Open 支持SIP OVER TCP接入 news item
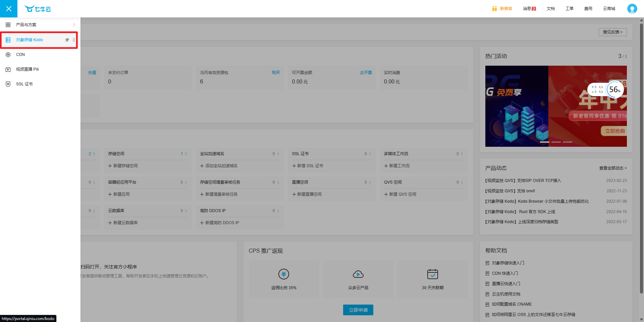This screenshot has height=322, width=644. click(523, 181)
